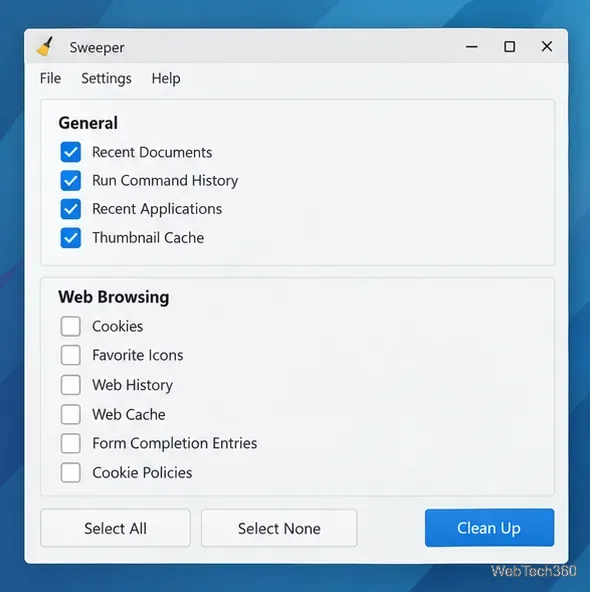Viewport: 590px width, 592px height.
Task: Choose the Select None button
Action: tap(279, 528)
